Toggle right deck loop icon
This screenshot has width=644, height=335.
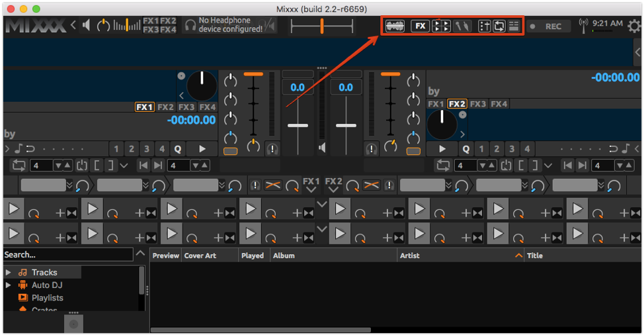[443, 166]
